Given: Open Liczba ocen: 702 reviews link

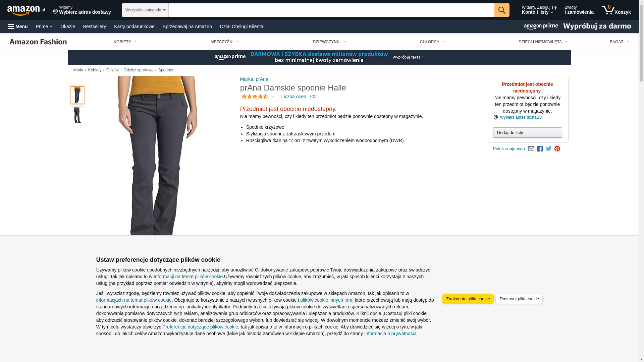Looking at the screenshot, I should (x=299, y=97).
